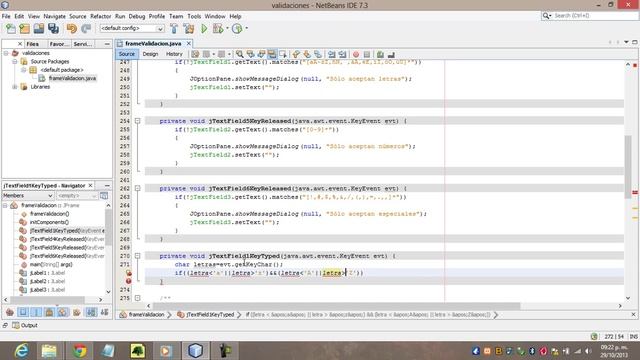Screen dimensions: 640x360
Task: Collapse the validaciones project node
Action: (6, 53)
